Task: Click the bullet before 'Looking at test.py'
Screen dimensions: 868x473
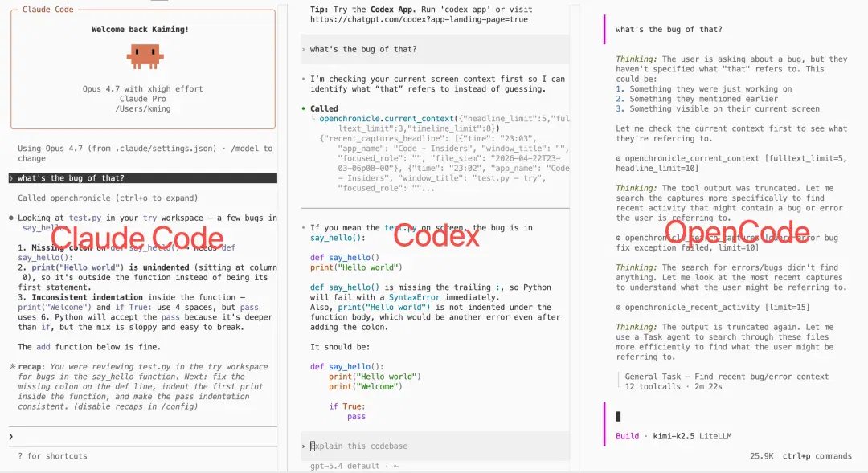Action: (11, 218)
